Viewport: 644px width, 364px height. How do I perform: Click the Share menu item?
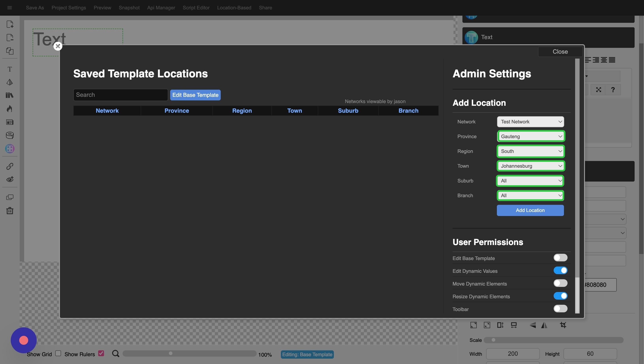pyautogui.click(x=265, y=8)
